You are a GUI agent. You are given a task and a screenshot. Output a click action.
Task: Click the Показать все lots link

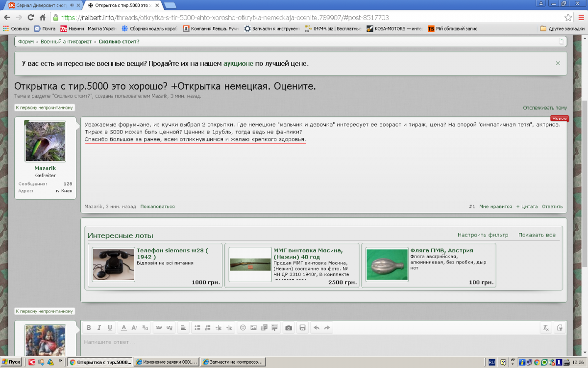pos(537,235)
